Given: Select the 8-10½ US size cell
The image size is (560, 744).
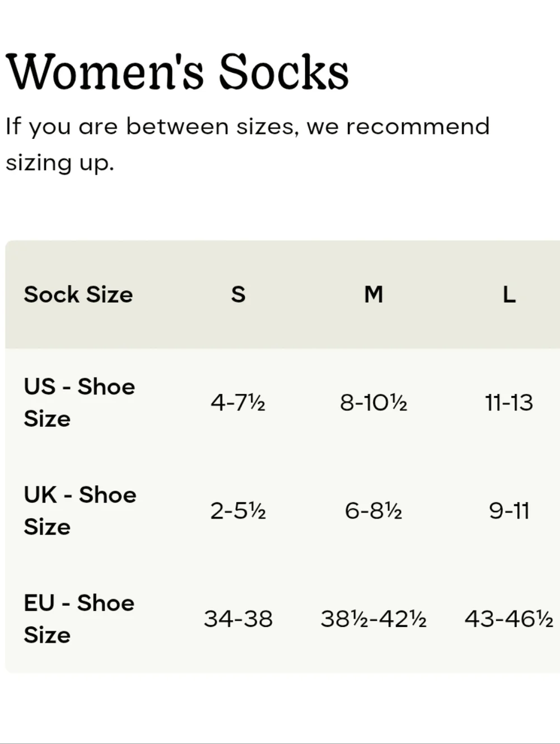Looking at the screenshot, I should pyautogui.click(x=374, y=402).
